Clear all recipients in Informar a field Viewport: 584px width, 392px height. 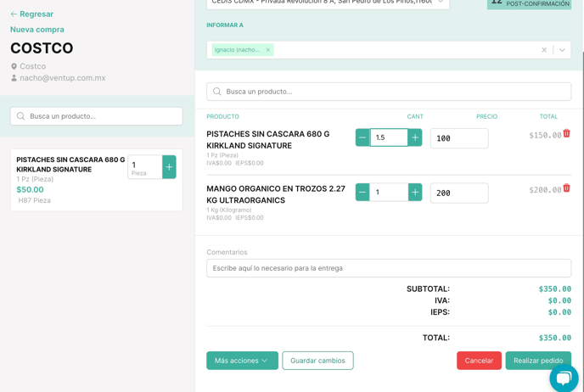pyautogui.click(x=544, y=50)
